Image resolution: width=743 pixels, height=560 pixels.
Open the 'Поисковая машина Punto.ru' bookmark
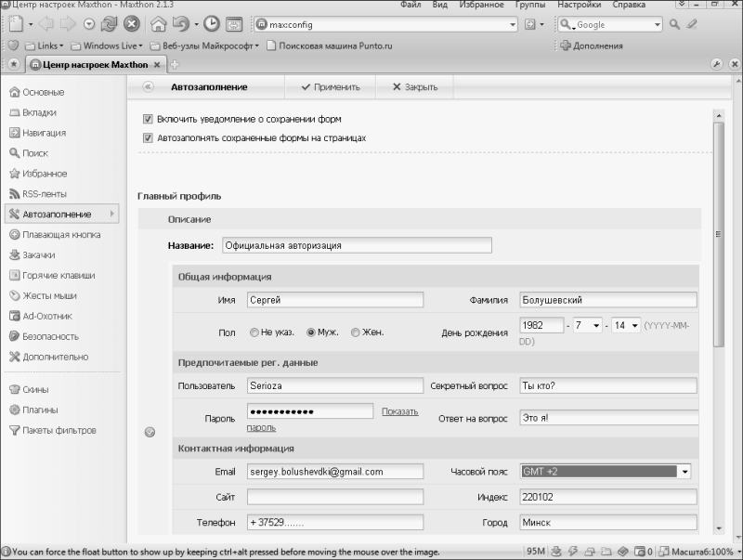(330, 46)
